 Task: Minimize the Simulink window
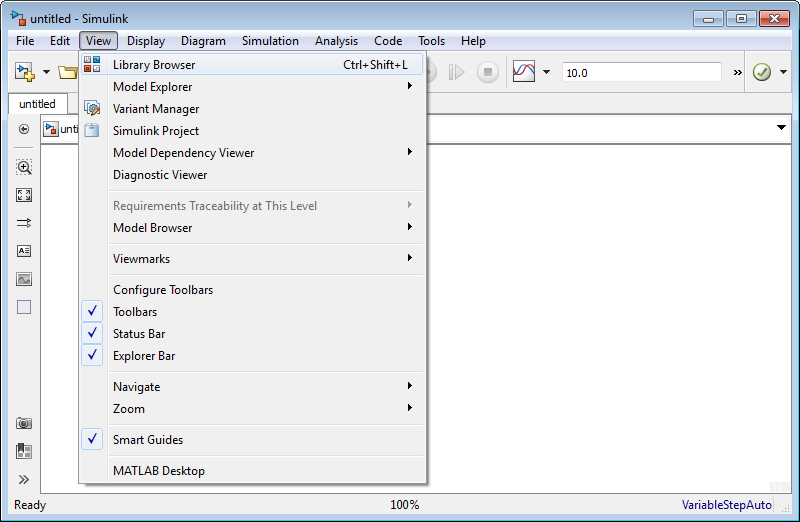coord(708,19)
